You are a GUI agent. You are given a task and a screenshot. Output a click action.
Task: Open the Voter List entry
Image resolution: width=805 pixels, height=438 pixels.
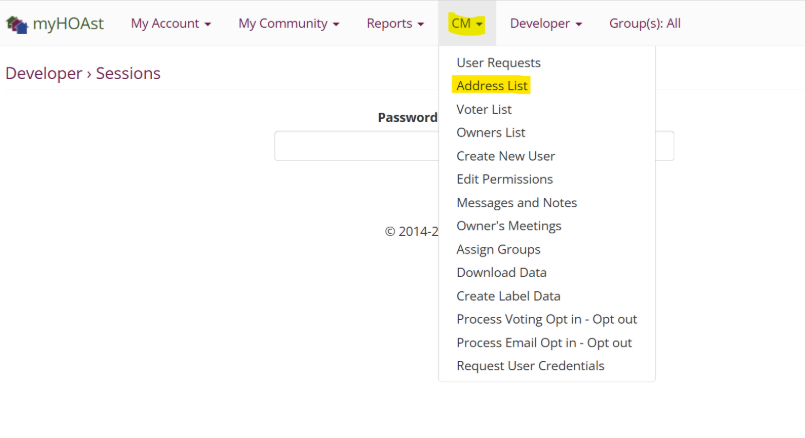point(484,109)
